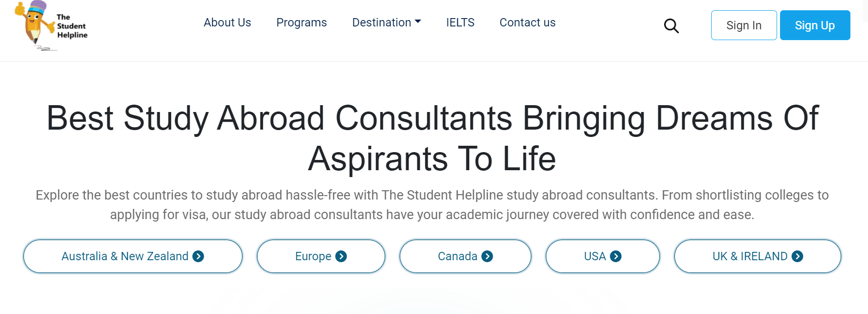The width and height of the screenshot is (868, 314).
Task: Select the Australia & New Zealand destination button
Action: pyautogui.click(x=133, y=256)
